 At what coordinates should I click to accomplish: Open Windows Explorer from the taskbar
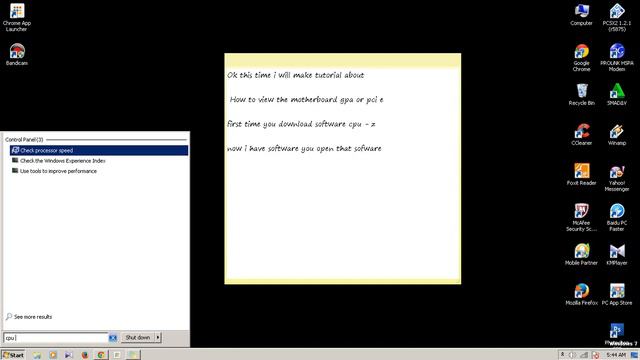click(37, 355)
